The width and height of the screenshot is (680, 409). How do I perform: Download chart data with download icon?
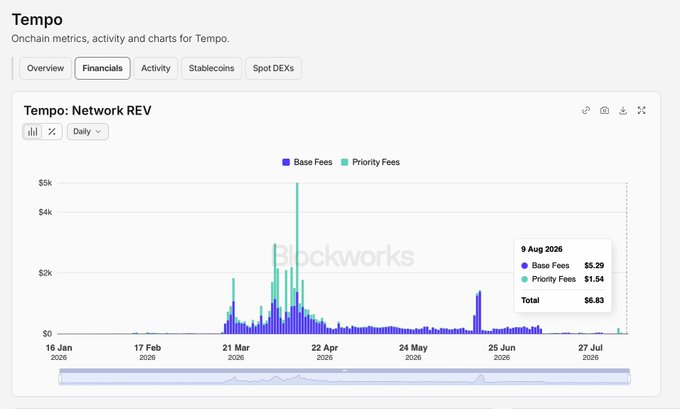(x=623, y=110)
